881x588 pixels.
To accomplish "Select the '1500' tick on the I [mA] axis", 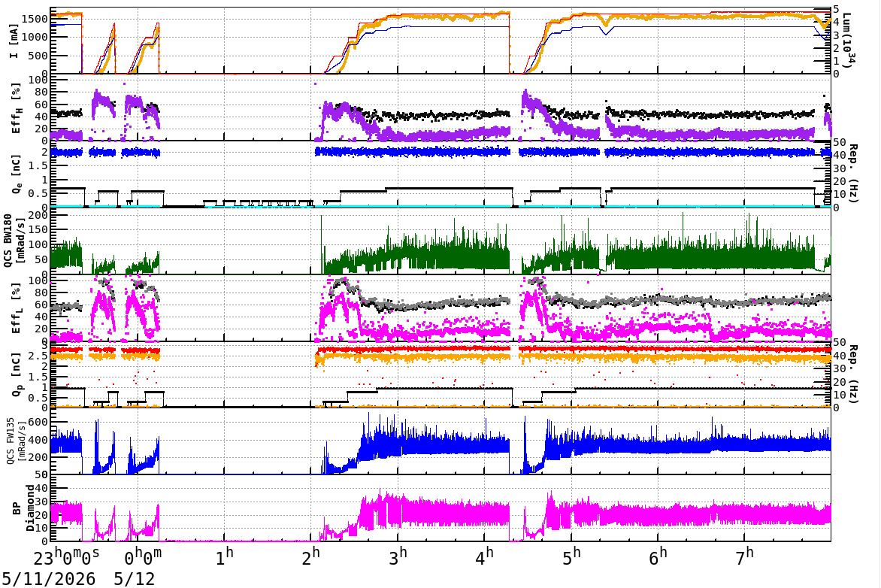I will pyautogui.click(x=35, y=19).
